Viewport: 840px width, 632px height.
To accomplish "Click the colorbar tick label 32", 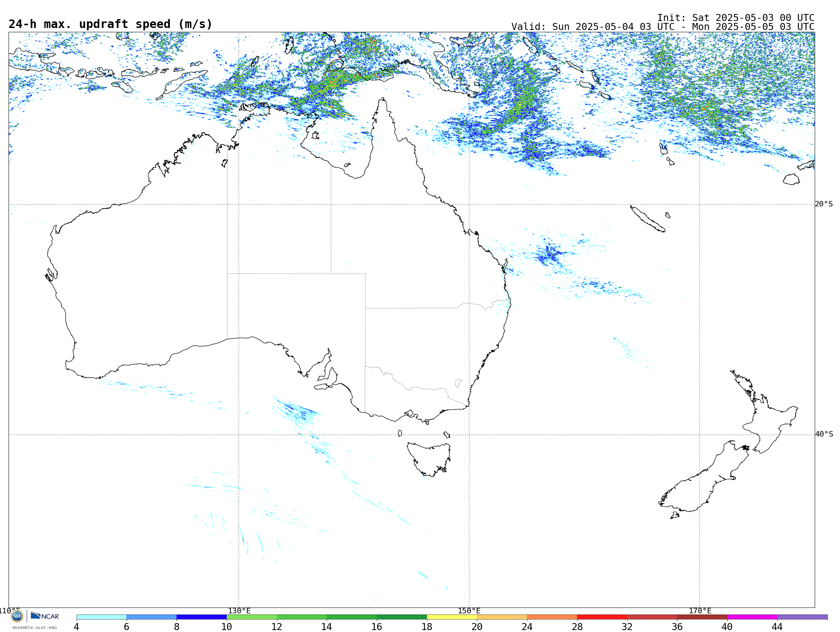I will (627, 627).
